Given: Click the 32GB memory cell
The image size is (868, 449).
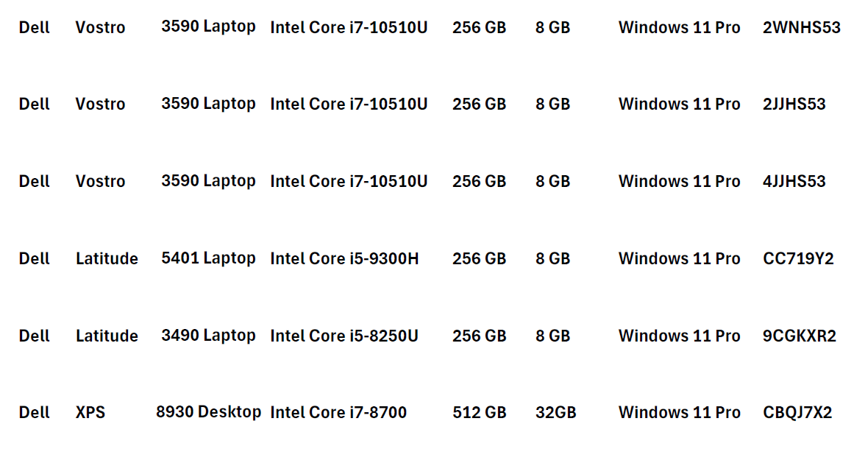Looking at the screenshot, I should 556,412.
